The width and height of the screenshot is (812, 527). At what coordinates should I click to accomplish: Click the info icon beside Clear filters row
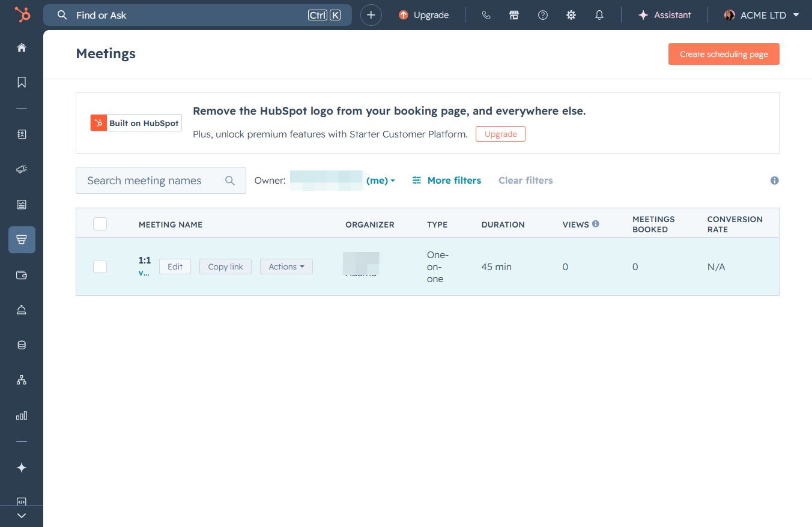coord(775,181)
